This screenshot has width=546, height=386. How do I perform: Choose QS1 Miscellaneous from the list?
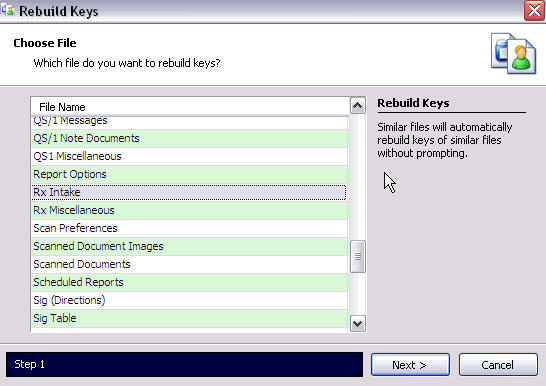tap(189, 156)
